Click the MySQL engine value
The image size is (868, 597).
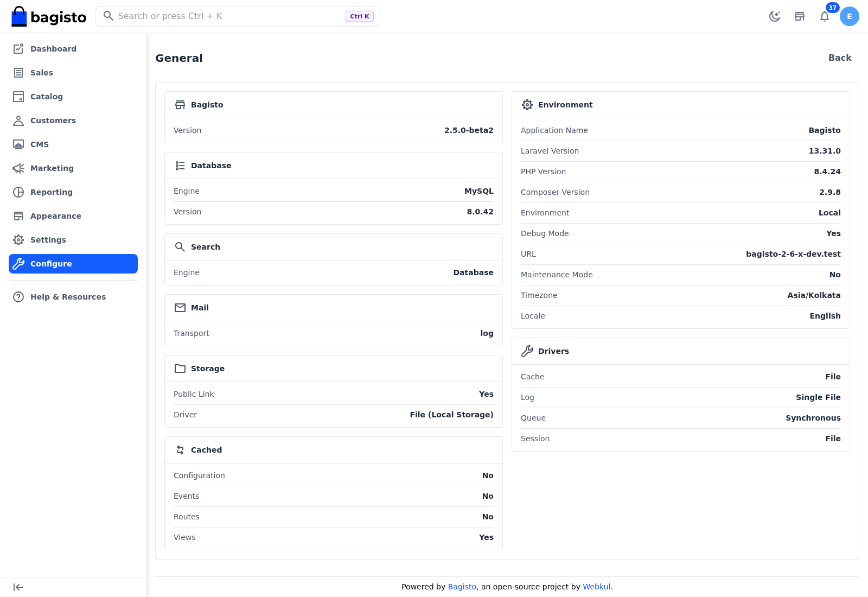[x=479, y=191]
